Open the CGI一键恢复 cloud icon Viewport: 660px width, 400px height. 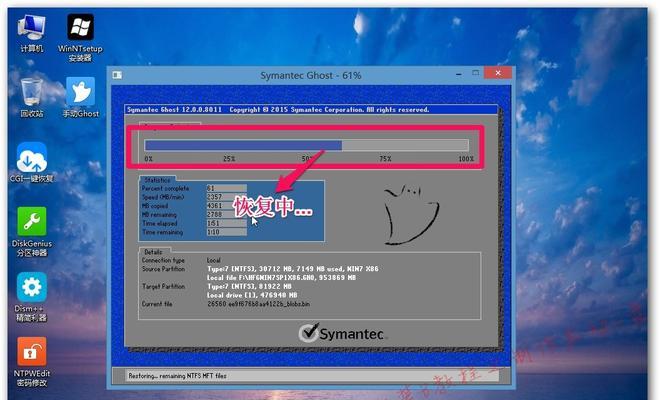pos(32,163)
